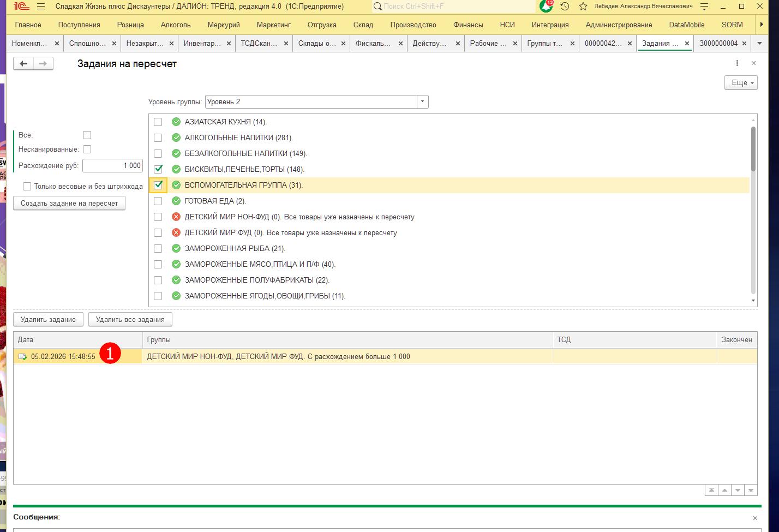Open the history clock icon
779x532 pixels.
[x=565, y=7]
